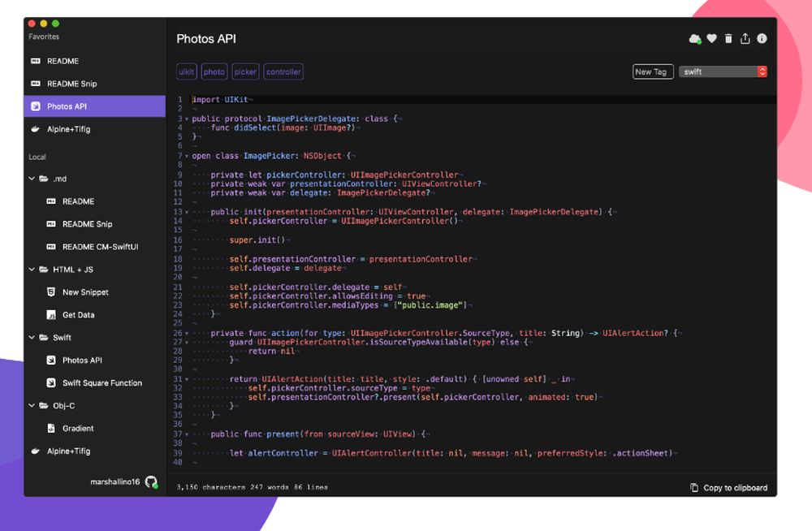Click the Local section header
This screenshot has height=531, width=812.
coord(37,157)
